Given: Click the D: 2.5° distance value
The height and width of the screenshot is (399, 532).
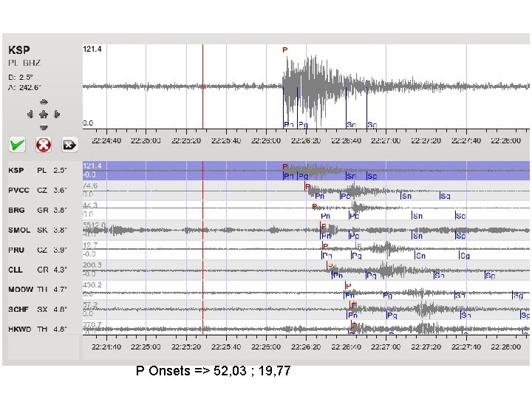Looking at the screenshot, I should pyautogui.click(x=21, y=78).
